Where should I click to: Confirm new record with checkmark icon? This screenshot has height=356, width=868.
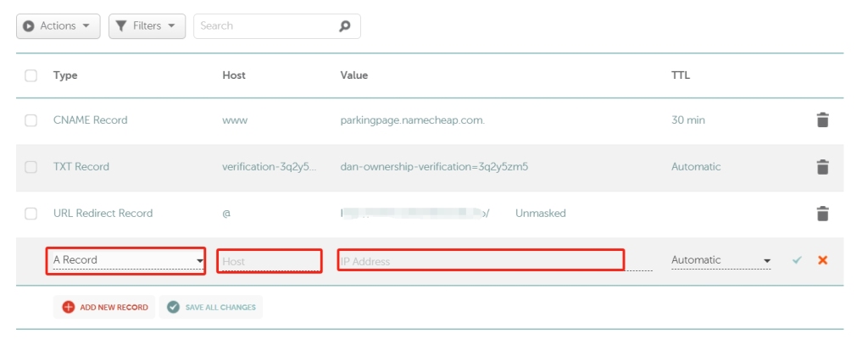pyautogui.click(x=797, y=260)
